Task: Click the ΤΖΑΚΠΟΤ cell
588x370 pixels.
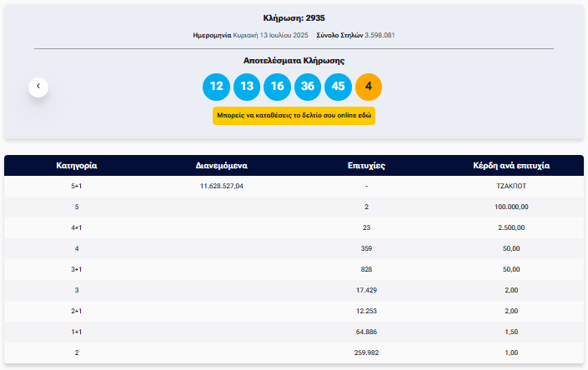Action: (x=511, y=186)
